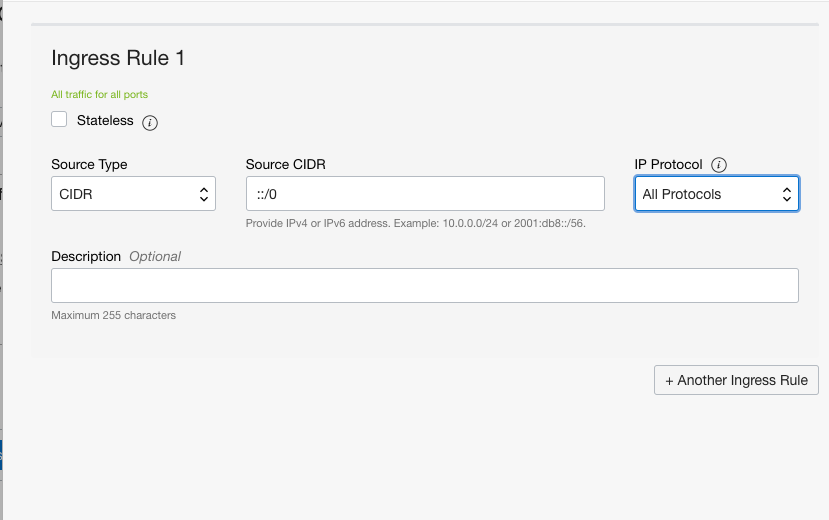
Task: Click the info icon beside Stateless
Action: point(150,123)
